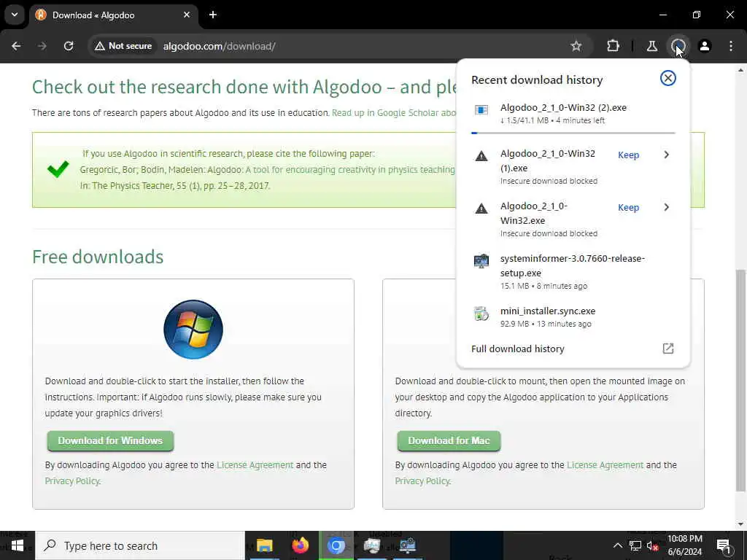Click the Windows logo image
The image size is (747, 560).
pyautogui.click(x=193, y=329)
